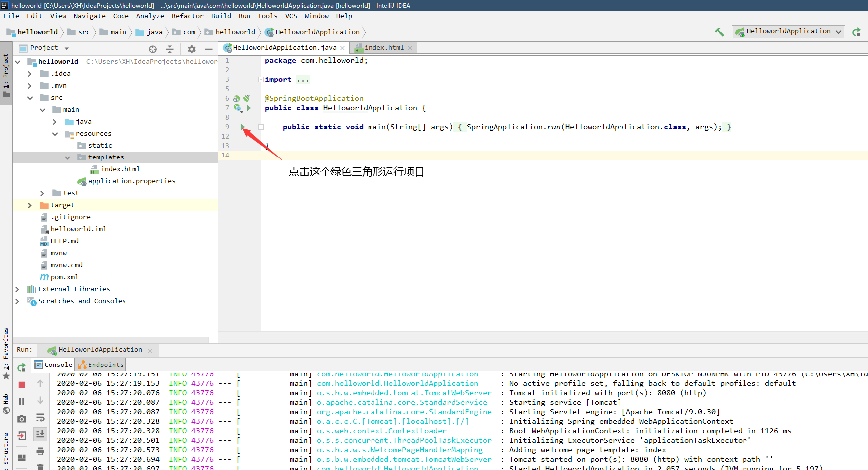Stop the running application with red square
This screenshot has width=868, height=470.
(22, 384)
